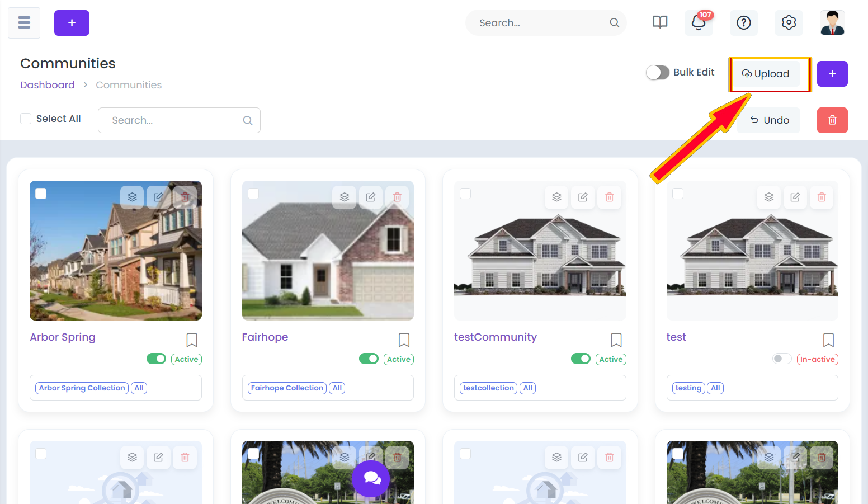868x504 pixels.
Task: Open the user profile avatar
Action: 832,22
